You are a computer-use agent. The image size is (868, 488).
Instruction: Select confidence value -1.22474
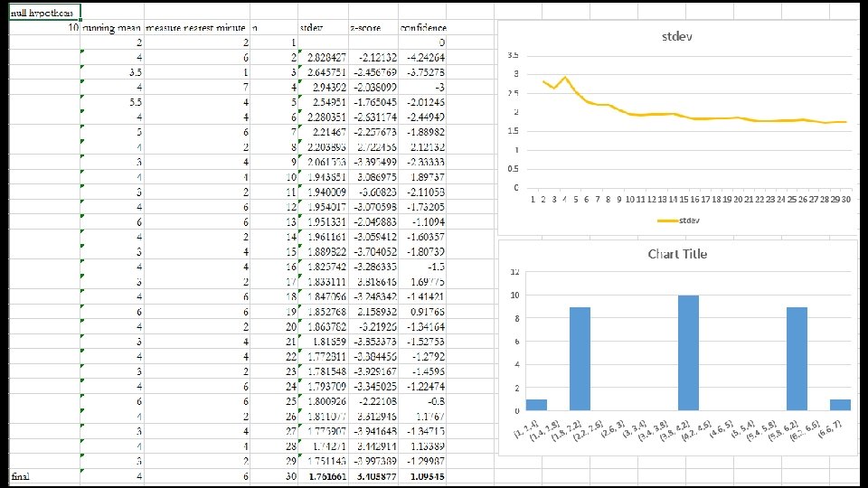(x=422, y=386)
